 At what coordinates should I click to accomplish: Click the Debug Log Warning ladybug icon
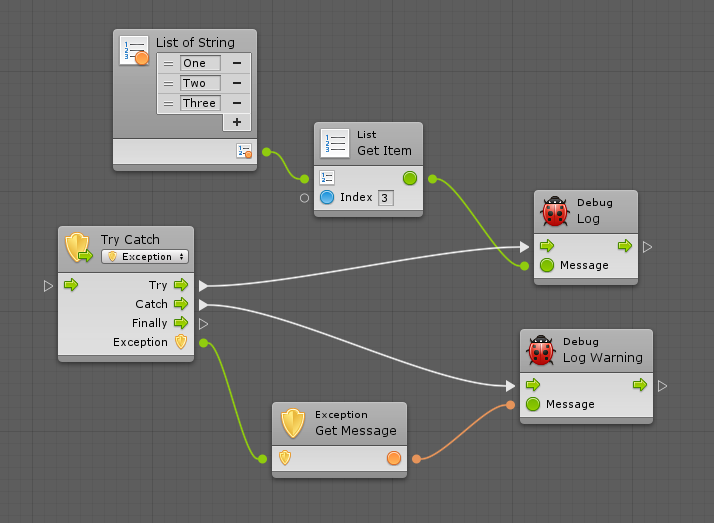[x=541, y=350]
